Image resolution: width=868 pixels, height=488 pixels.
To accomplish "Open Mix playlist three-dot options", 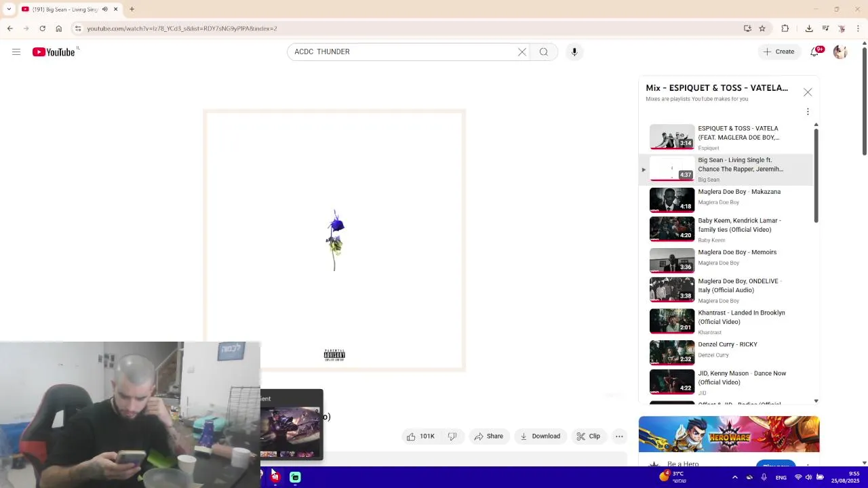I will pos(808,112).
